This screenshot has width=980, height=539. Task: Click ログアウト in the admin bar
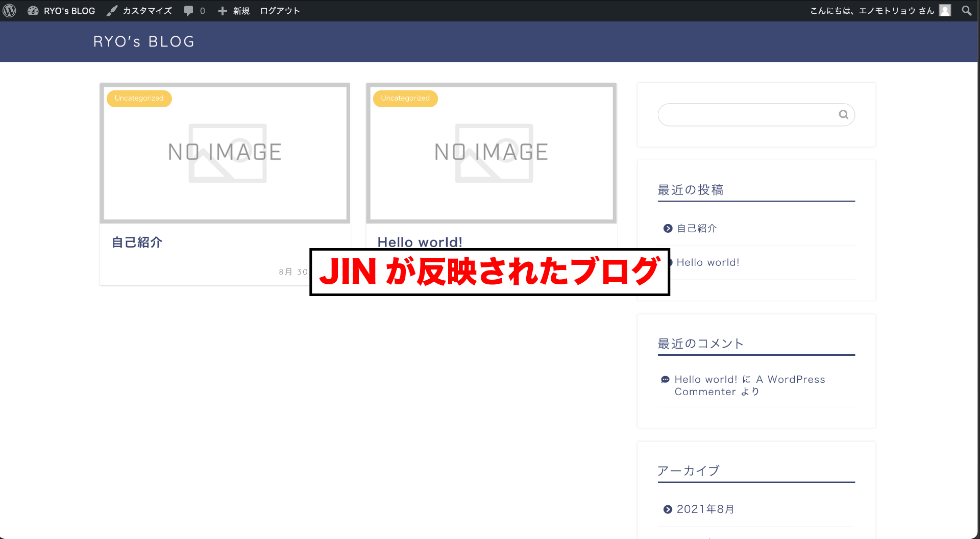point(280,11)
